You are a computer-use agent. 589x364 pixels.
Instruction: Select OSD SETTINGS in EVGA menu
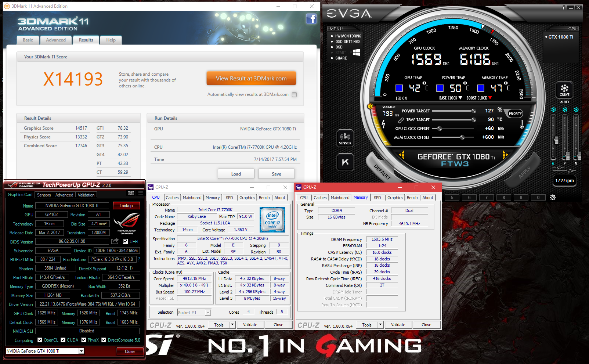348,42
